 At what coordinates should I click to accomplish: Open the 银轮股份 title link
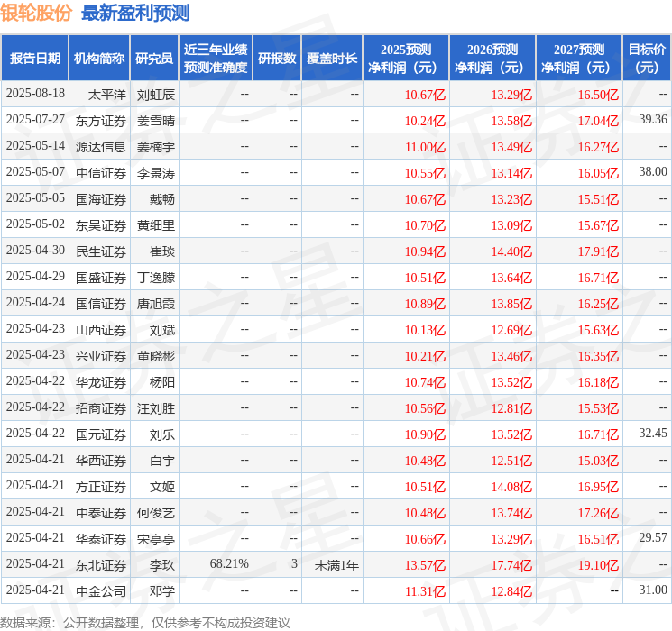tap(36, 13)
